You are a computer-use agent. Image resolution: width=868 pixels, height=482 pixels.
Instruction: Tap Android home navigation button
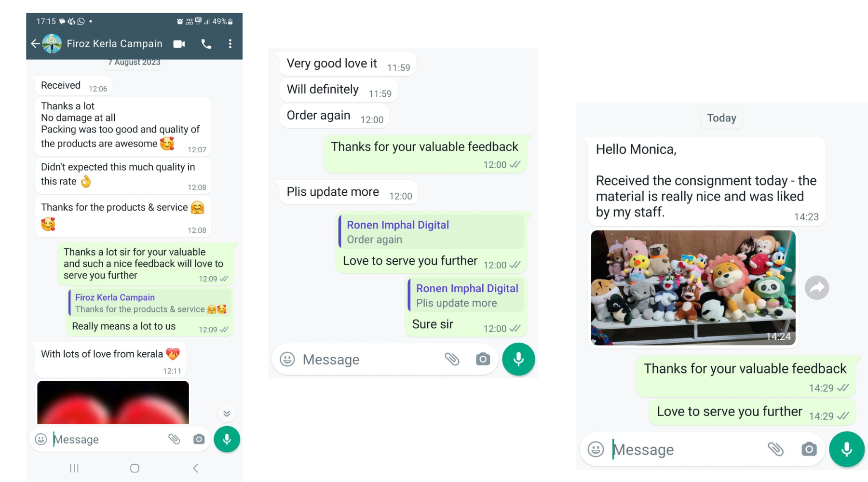[135, 468]
